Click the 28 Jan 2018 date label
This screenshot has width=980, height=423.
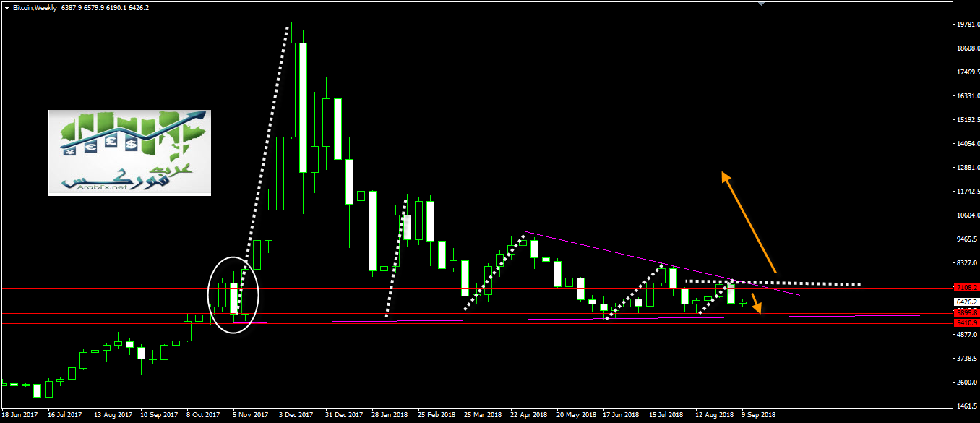click(390, 416)
